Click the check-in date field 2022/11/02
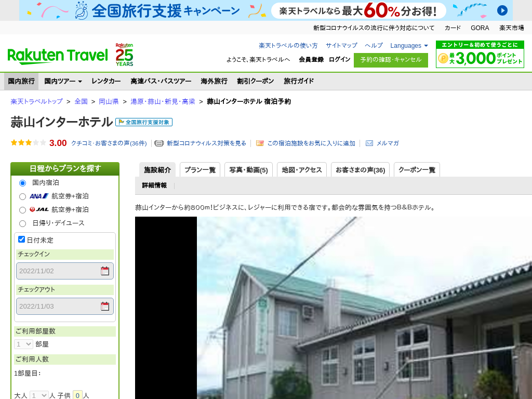 [65, 271]
